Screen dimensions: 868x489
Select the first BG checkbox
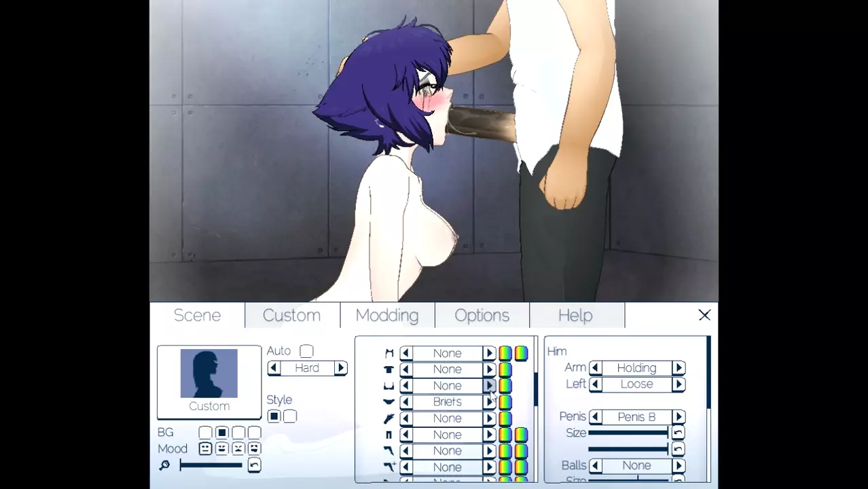205,433
